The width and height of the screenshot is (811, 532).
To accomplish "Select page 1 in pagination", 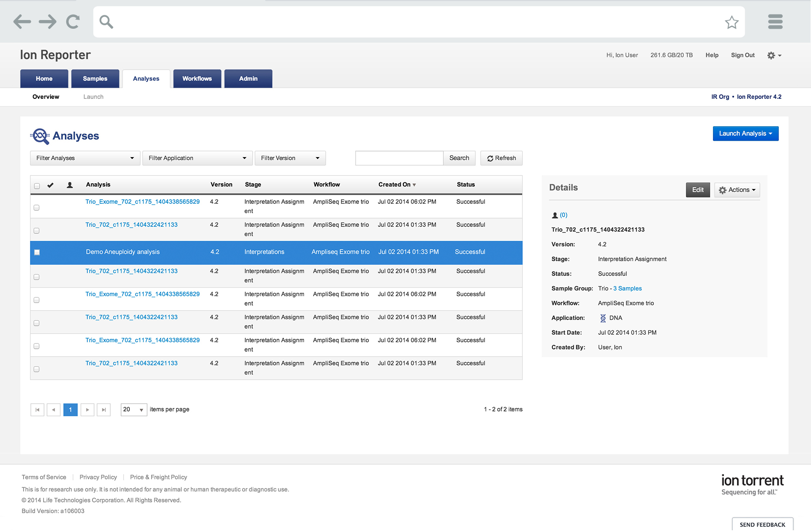I will click(71, 410).
